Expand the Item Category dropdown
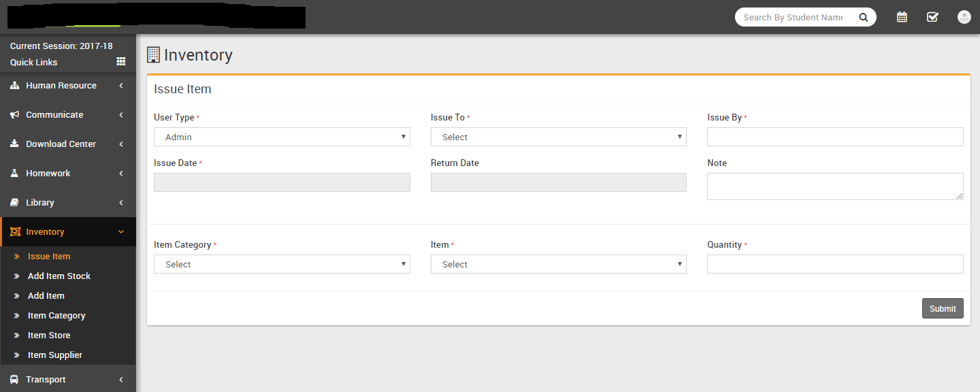 point(282,264)
